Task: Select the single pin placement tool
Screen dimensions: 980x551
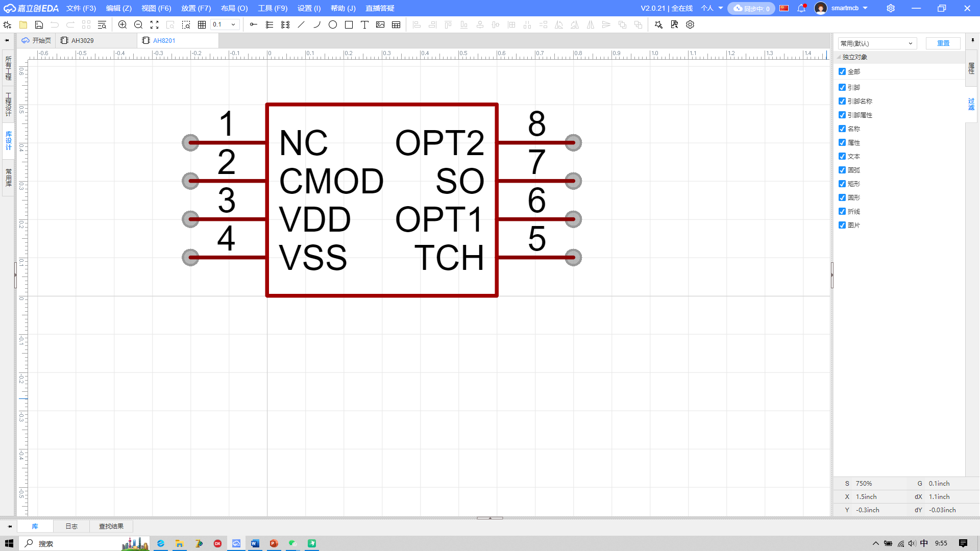Action: tap(254, 24)
